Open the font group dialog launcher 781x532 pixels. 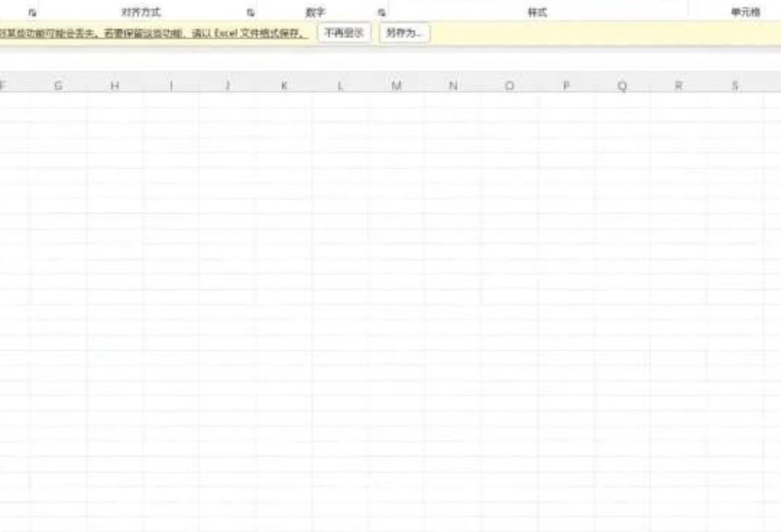[33, 13]
